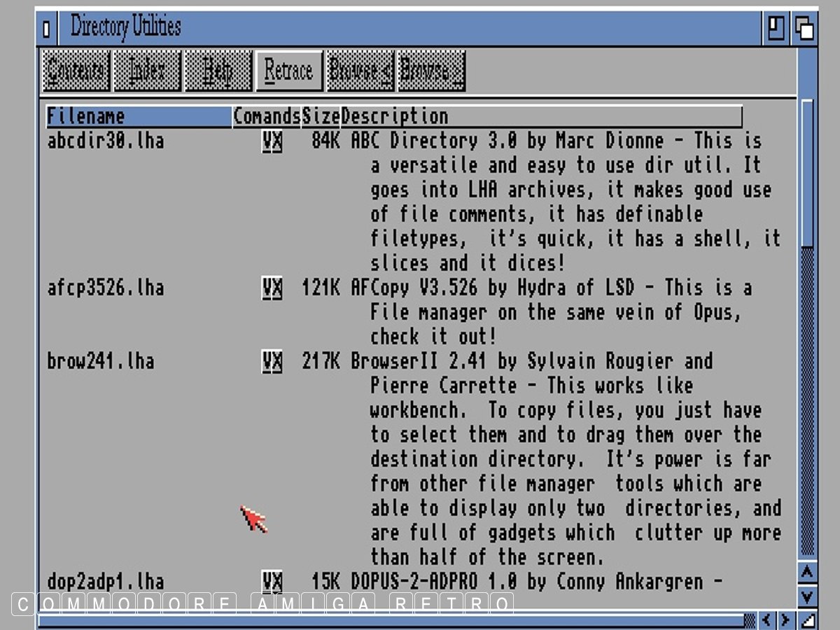Click the V command for brow241.lha
This screenshot has width=840, height=630.
coord(267,362)
